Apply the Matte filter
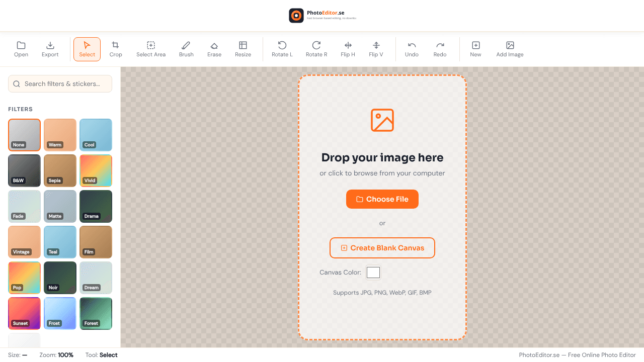644x362 pixels. (x=60, y=206)
